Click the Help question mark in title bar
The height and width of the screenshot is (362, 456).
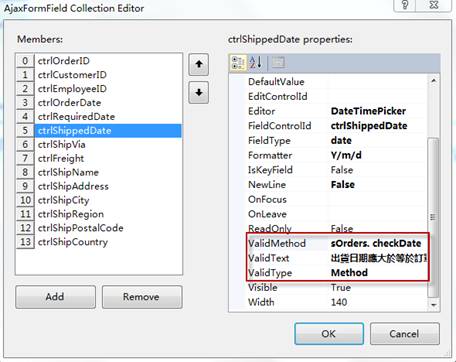pos(405,5)
